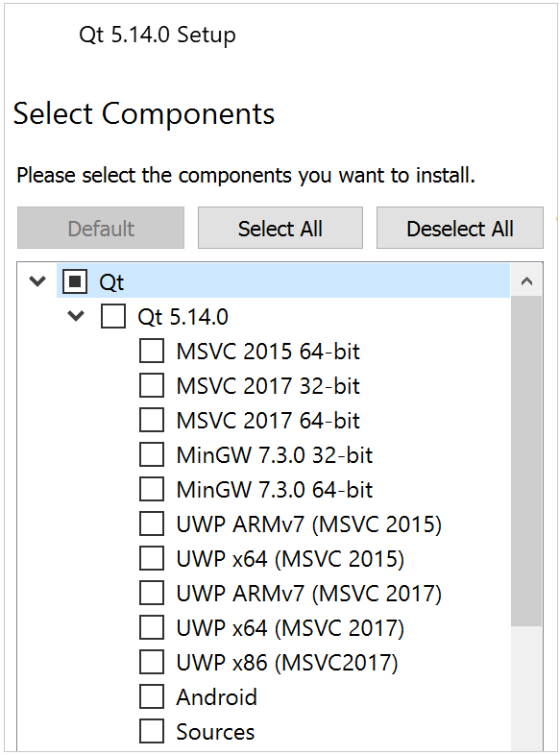Screen dimensions: 560x755
Task: Click the Deselect All button
Action: pos(460,228)
